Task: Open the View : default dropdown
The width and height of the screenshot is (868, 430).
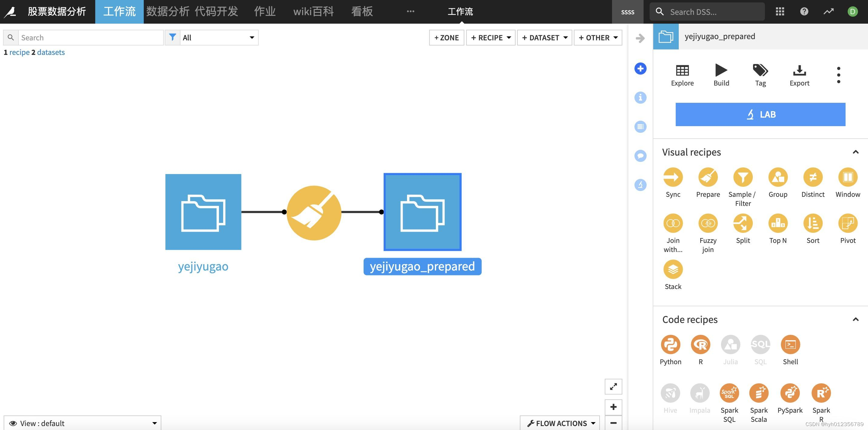Action: (82, 423)
